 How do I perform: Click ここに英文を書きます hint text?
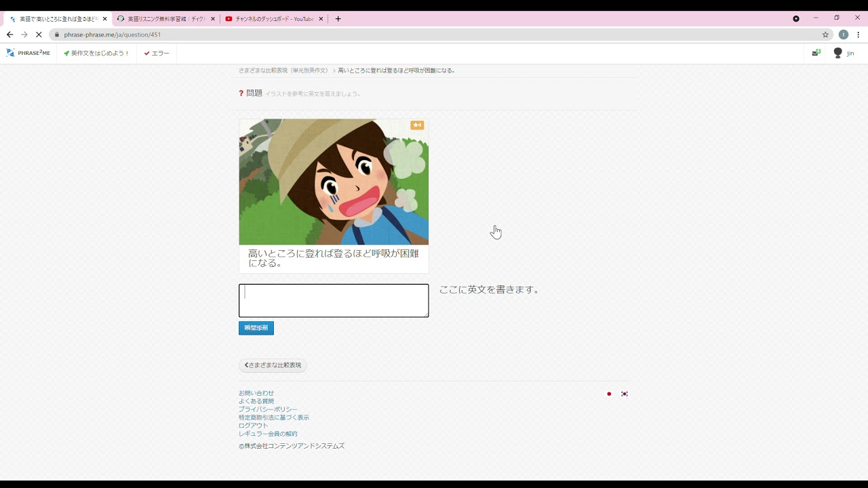click(x=489, y=289)
